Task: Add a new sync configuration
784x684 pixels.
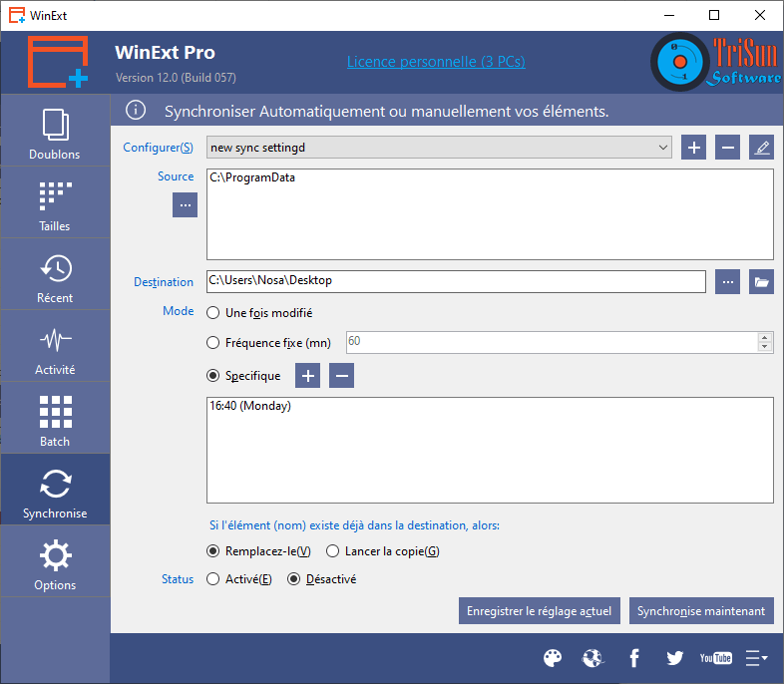Action: coord(693,148)
